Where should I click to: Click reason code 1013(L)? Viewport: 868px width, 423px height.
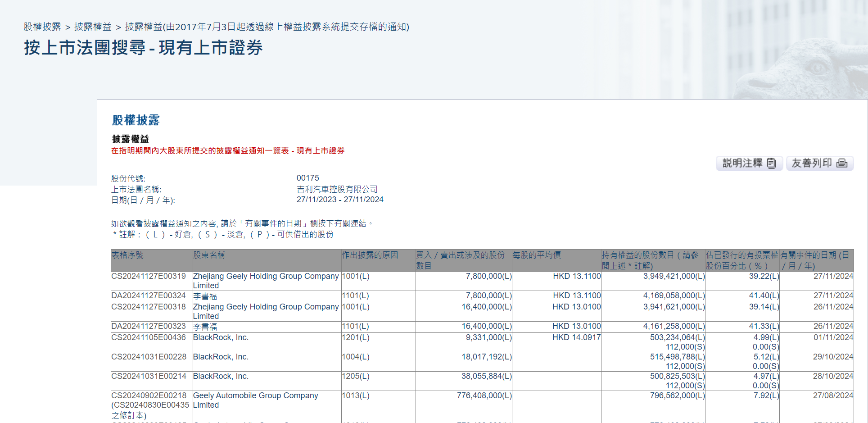[x=356, y=396]
